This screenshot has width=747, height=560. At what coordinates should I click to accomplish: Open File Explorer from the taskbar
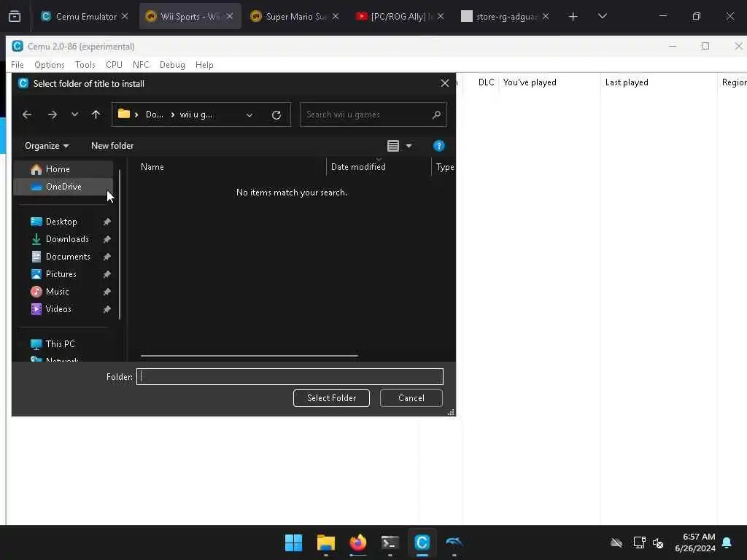click(x=326, y=542)
